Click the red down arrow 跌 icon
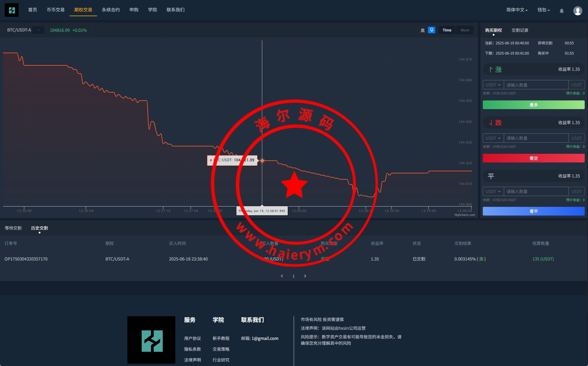 (491, 123)
